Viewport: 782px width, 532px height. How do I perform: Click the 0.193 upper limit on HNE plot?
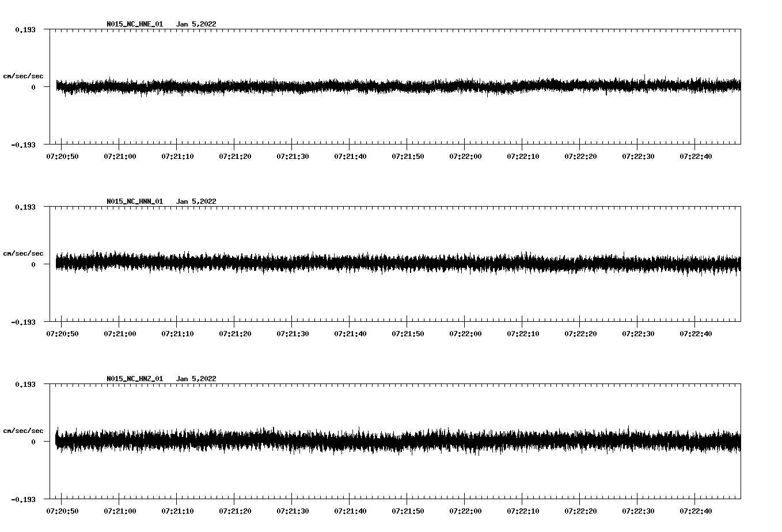click(25, 29)
